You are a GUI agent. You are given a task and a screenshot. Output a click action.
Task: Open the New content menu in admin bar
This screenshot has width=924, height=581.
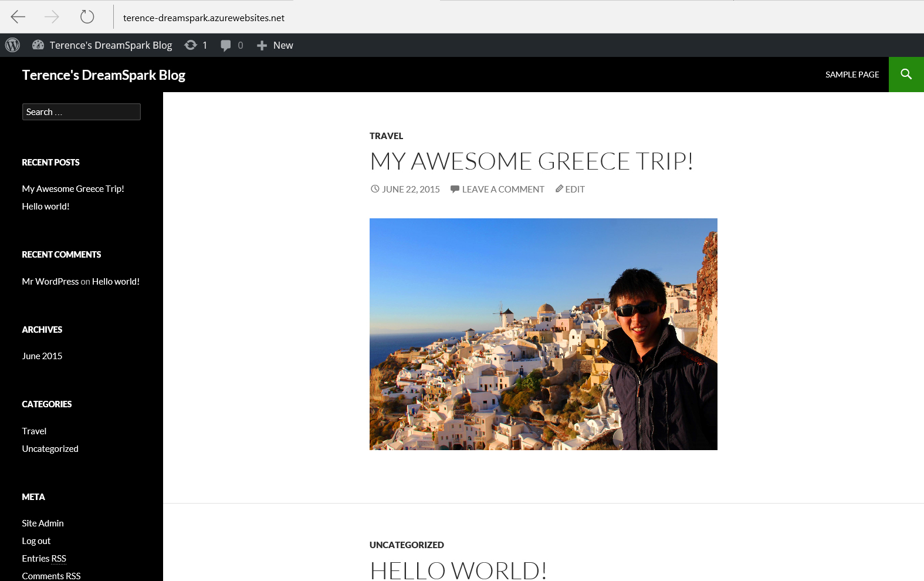click(x=275, y=45)
